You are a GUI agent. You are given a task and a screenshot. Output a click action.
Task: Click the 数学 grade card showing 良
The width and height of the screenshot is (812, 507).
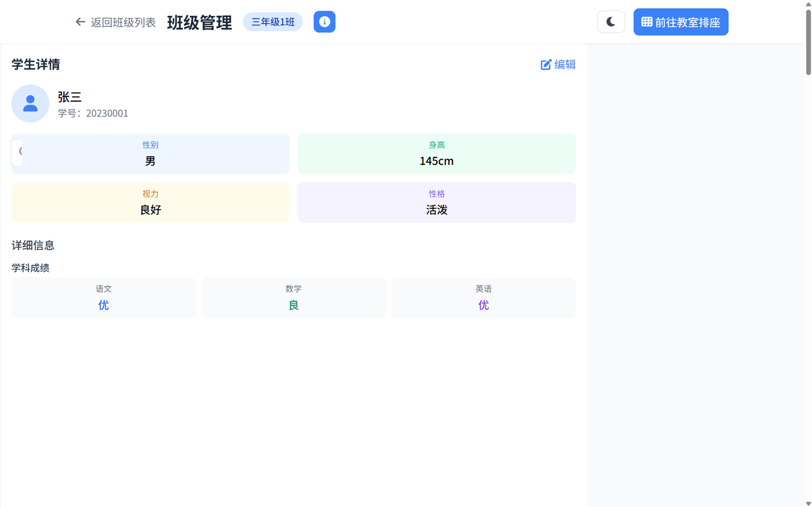click(293, 298)
